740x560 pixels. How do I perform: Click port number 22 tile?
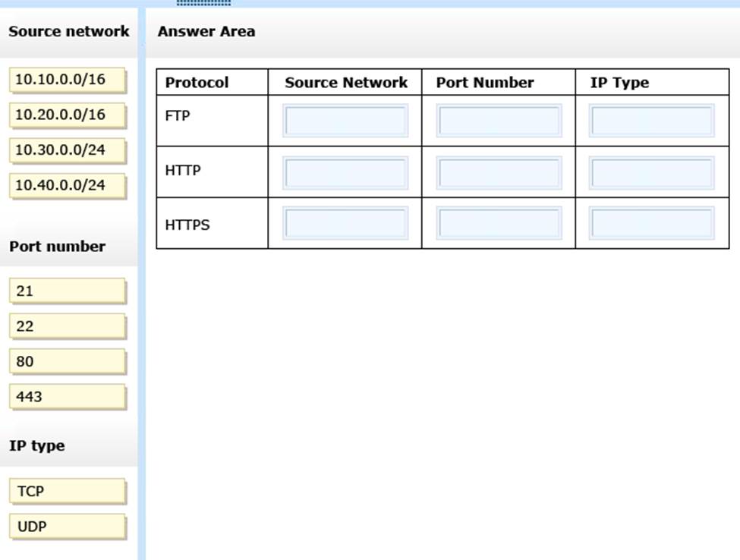67,326
